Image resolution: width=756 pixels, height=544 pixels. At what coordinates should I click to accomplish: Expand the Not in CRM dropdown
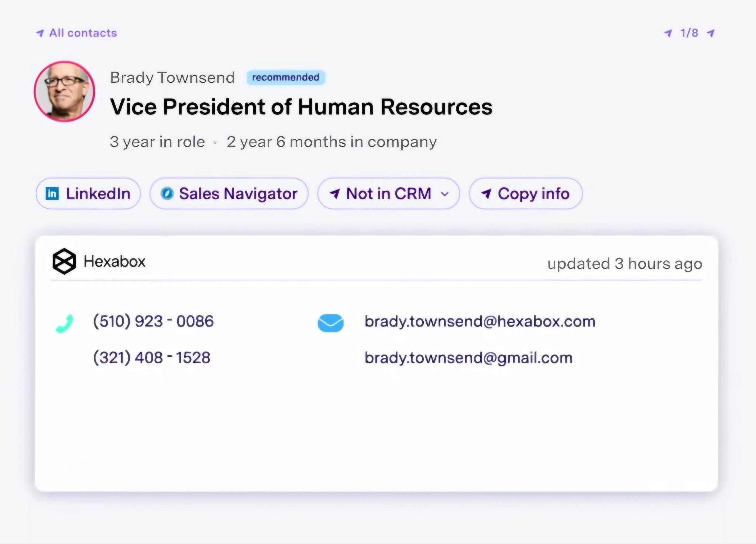(x=389, y=194)
